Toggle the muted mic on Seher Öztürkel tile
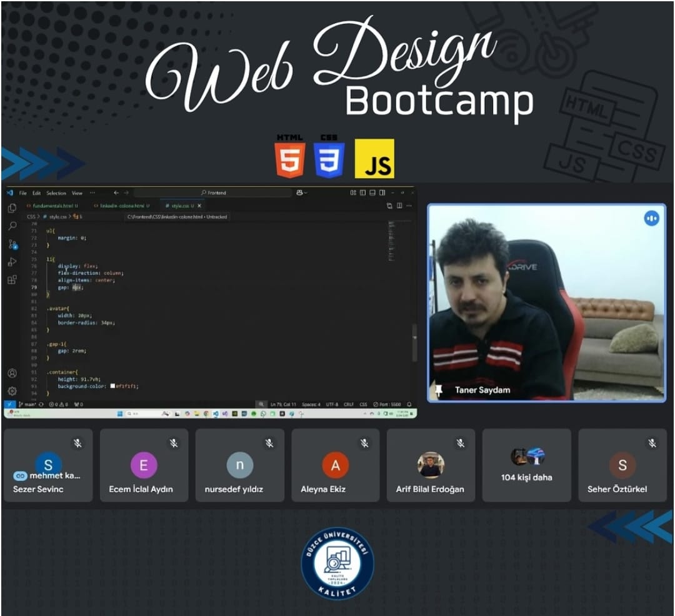 (652, 443)
